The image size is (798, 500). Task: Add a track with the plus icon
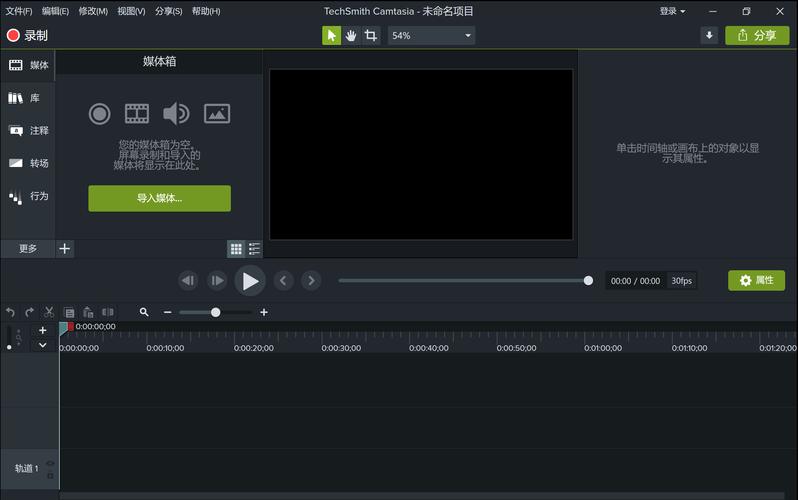(x=43, y=330)
